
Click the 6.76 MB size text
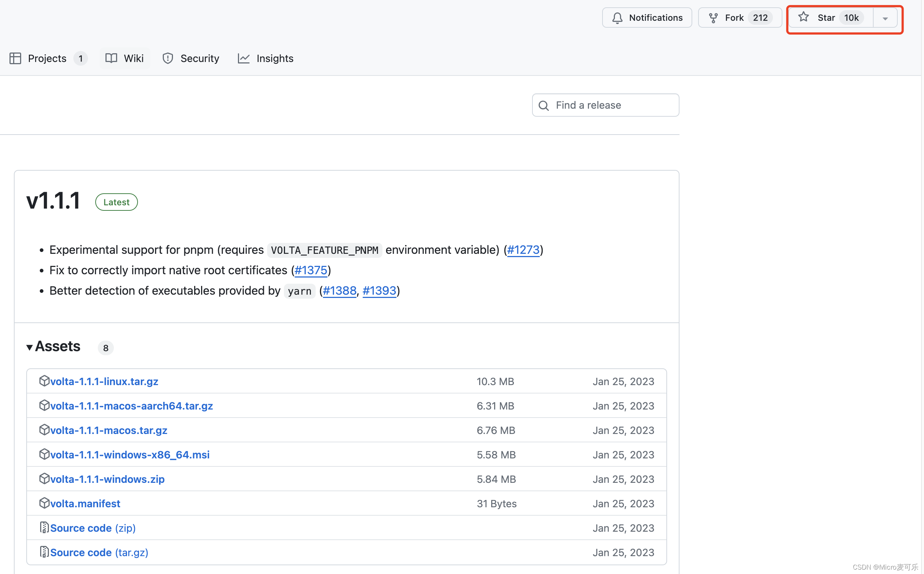pyautogui.click(x=496, y=430)
